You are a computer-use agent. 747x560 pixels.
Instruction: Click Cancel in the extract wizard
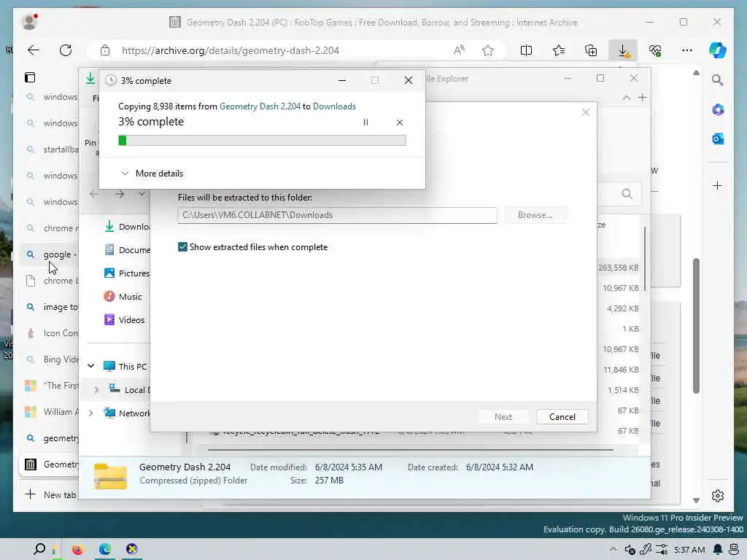pos(562,416)
